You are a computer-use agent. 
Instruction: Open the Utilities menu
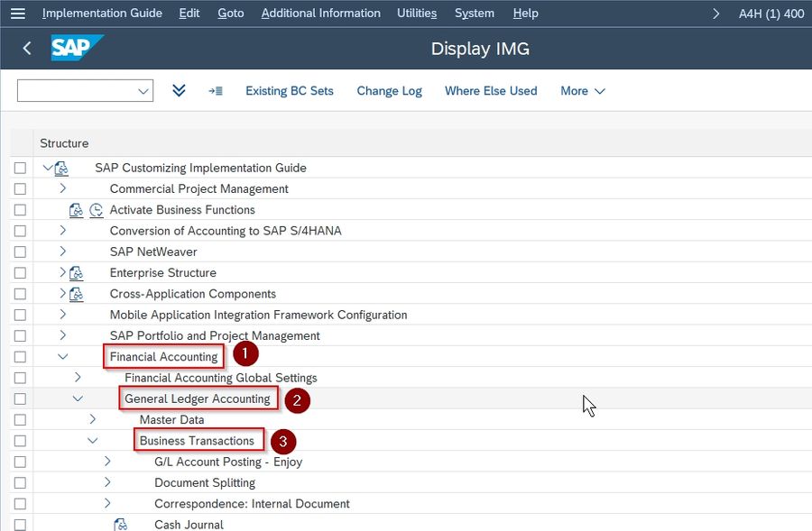click(x=417, y=13)
